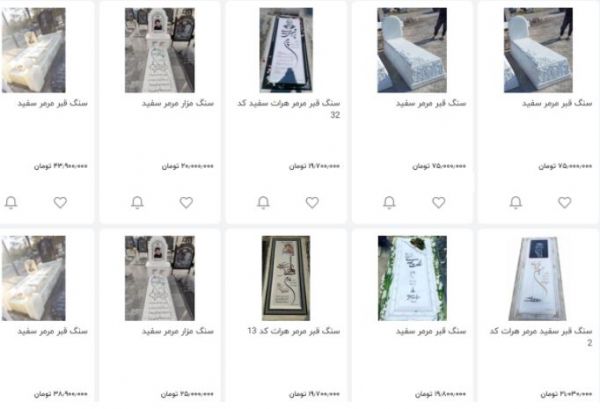The width and height of the screenshot is (600, 409).
Task: Open the 25,000,000 toman gravestone thumbnail
Action: pyautogui.click(x=160, y=278)
